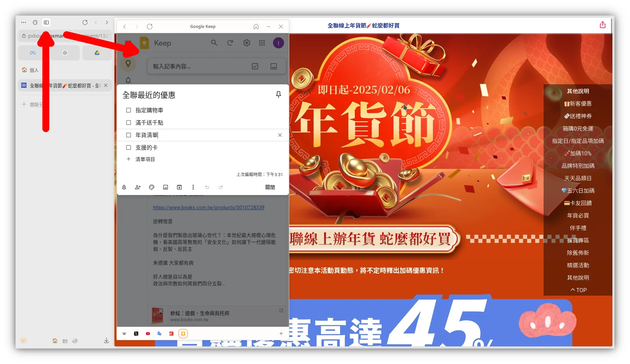Go to 採買專區 in page menu
Screen dimensions: 630x364
tap(578, 240)
